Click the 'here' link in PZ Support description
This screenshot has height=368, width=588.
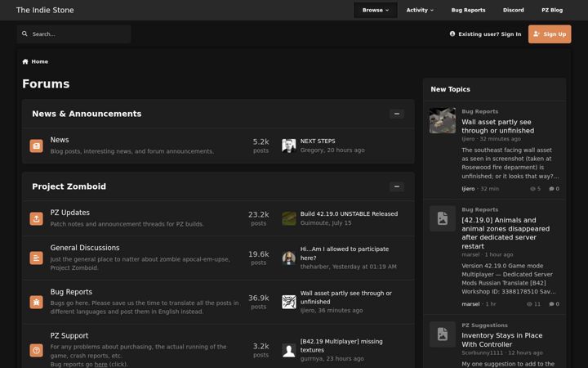pyautogui.click(x=101, y=364)
